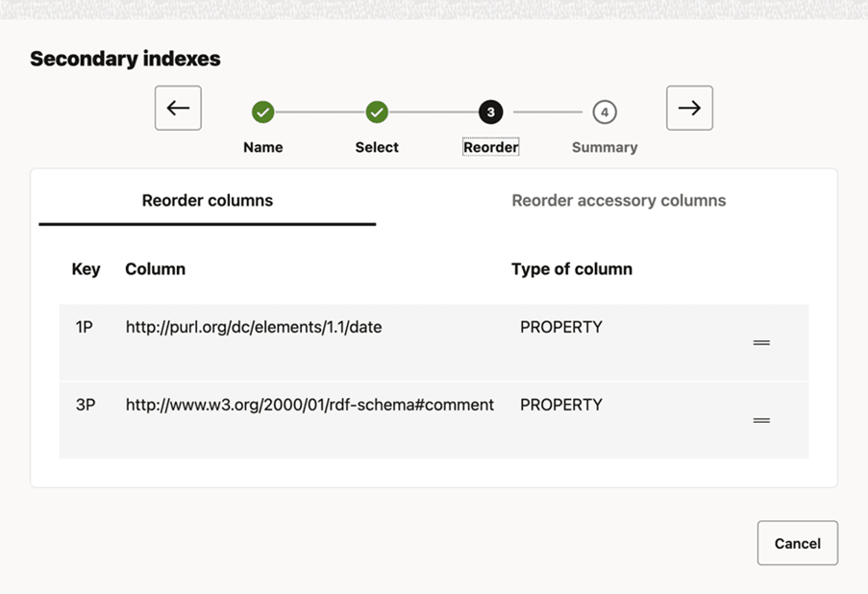Go to the Summary step label
The height and width of the screenshot is (594, 868).
tap(604, 147)
